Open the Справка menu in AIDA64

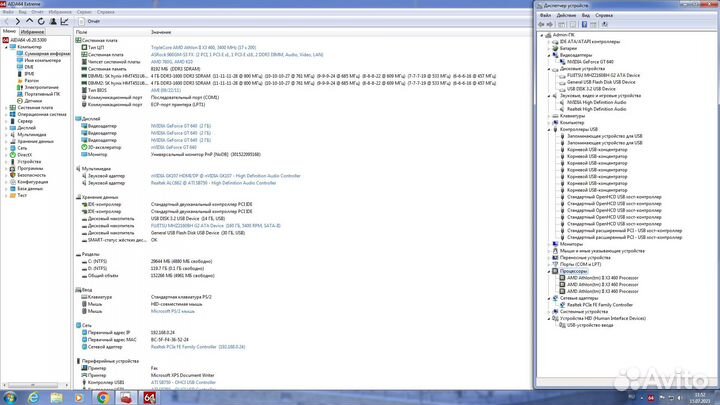point(106,12)
